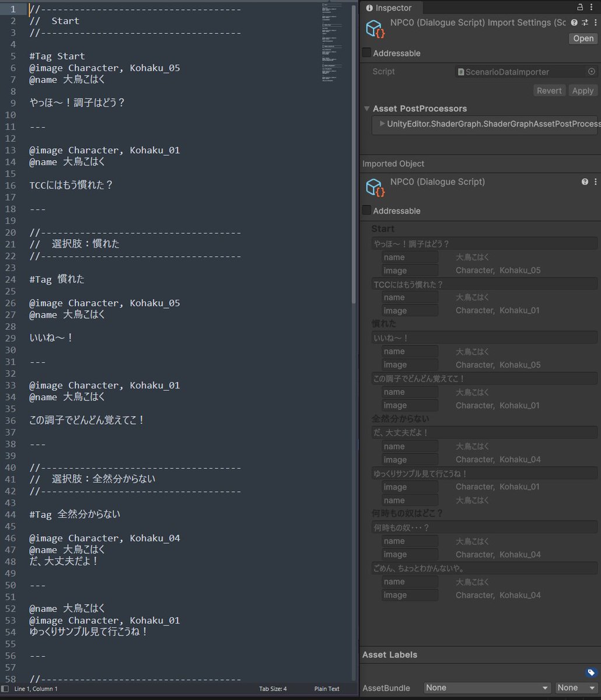
Task: Click the Revert button
Action: tap(549, 90)
